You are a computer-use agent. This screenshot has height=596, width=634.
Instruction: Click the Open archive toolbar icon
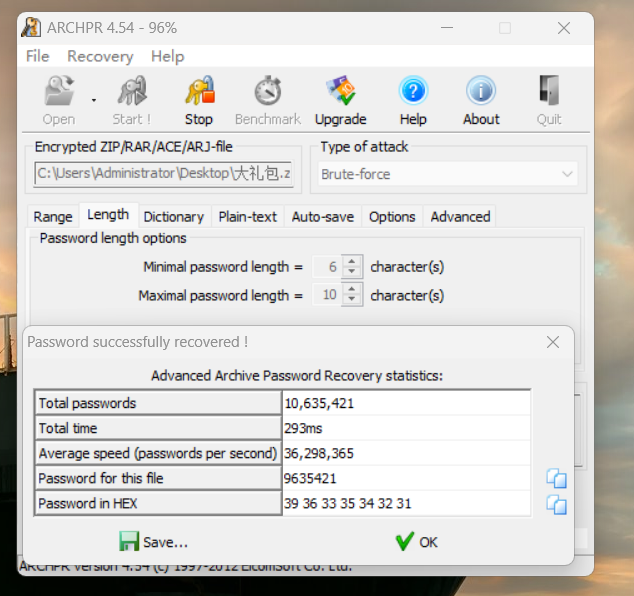59,91
